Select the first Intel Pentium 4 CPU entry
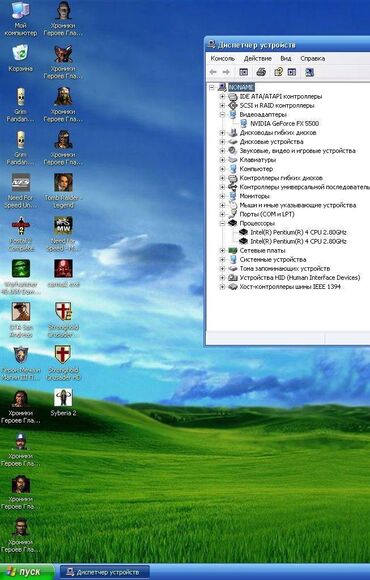 [x=298, y=232]
